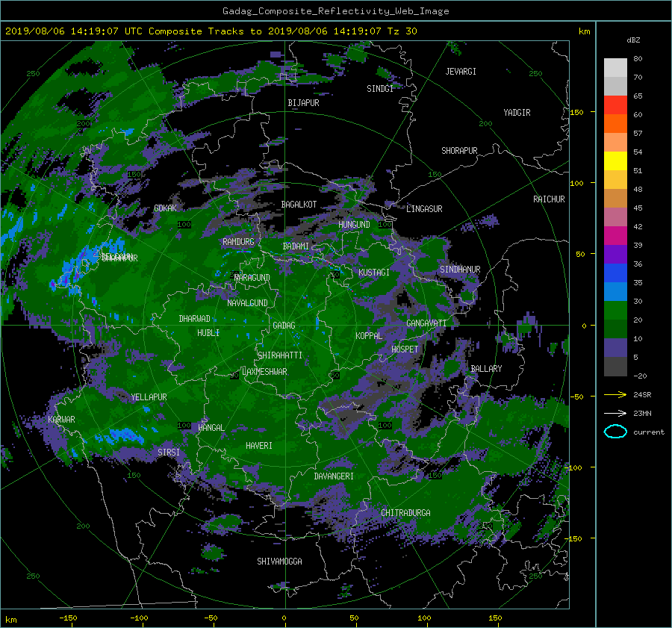Click the SHIRAHATTI city label
672x628 pixels.
(x=280, y=355)
